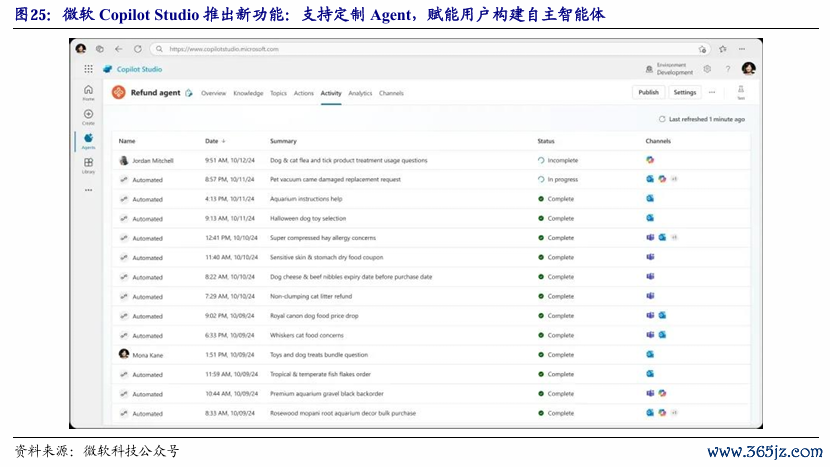830x467 pixels.
Task: Expand the +1 channels in Super compressed hay row
Action: point(674,237)
